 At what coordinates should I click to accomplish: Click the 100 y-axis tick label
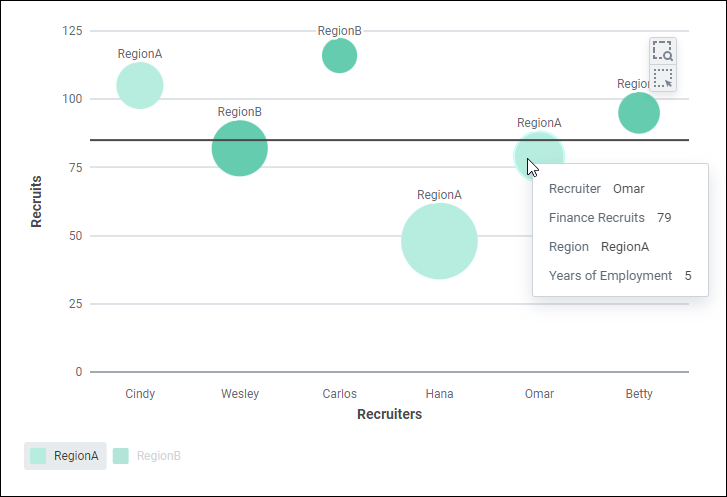[72, 99]
